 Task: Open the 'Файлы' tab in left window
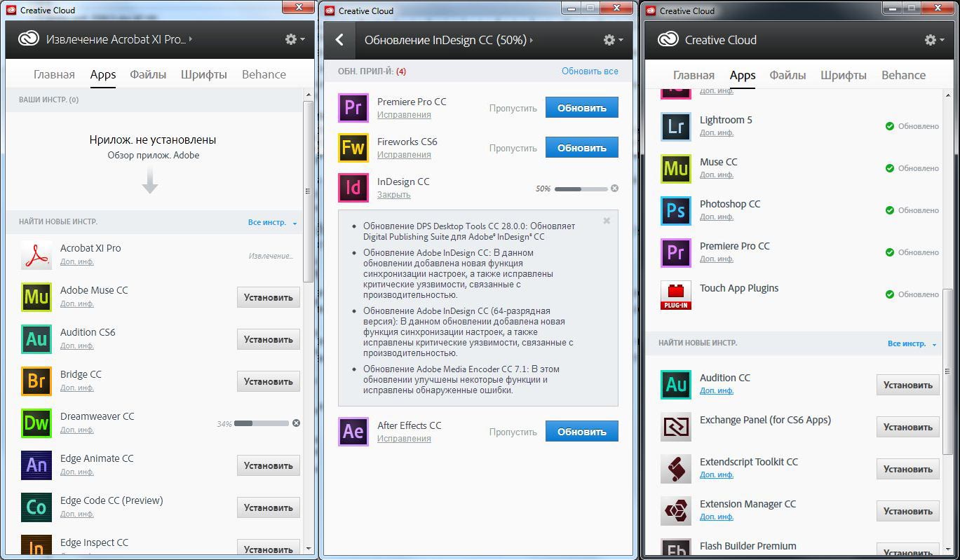pyautogui.click(x=149, y=74)
